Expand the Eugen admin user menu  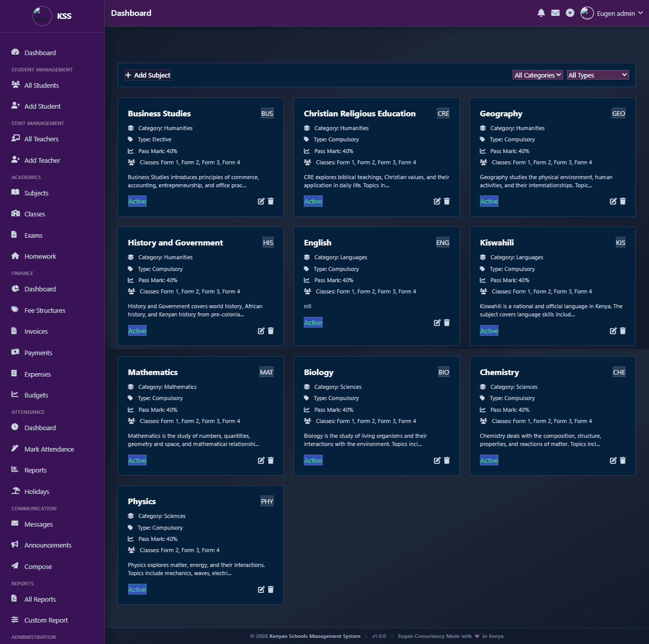click(x=612, y=13)
